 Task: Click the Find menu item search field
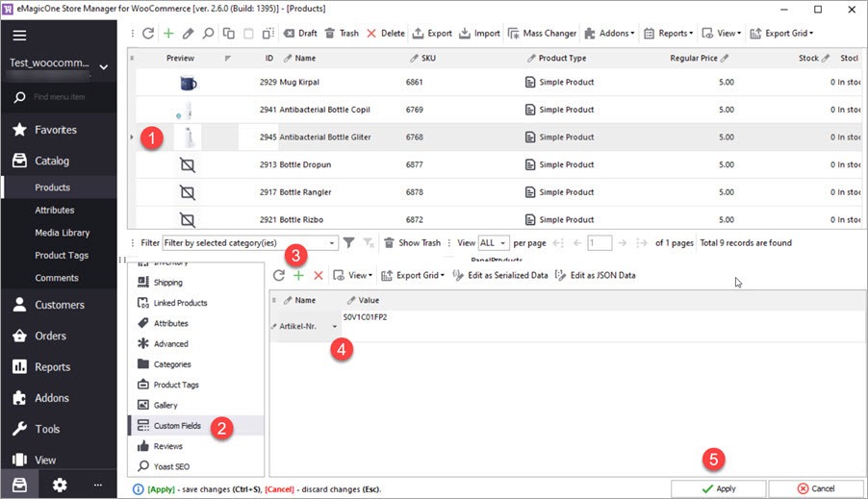coord(67,97)
